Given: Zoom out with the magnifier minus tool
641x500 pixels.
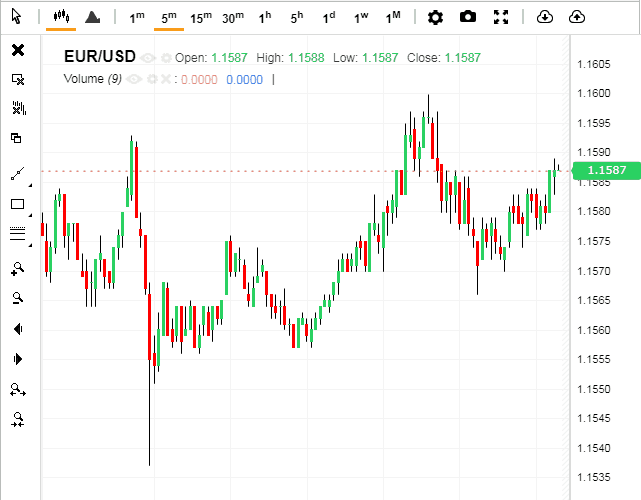Looking at the screenshot, I should click(x=17, y=298).
